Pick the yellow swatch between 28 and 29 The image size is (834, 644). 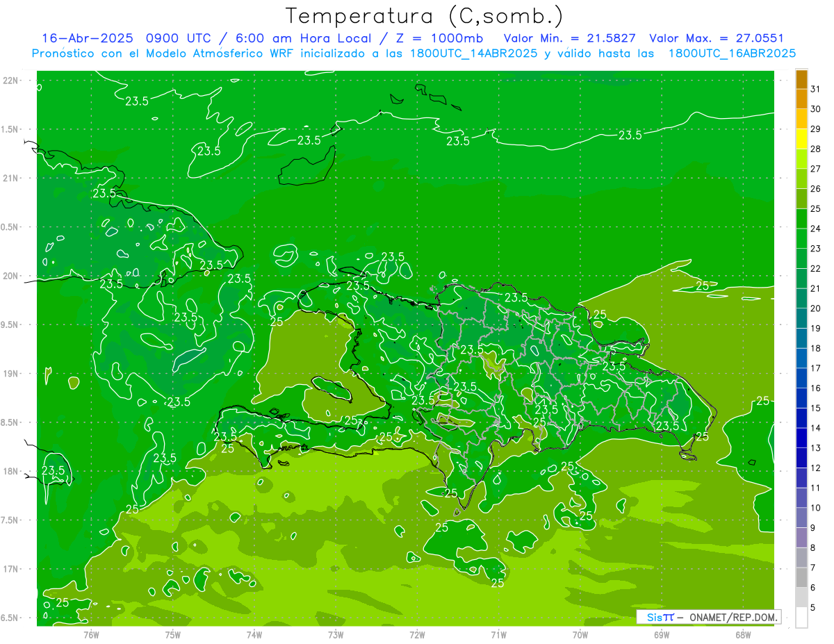pyautogui.click(x=801, y=139)
